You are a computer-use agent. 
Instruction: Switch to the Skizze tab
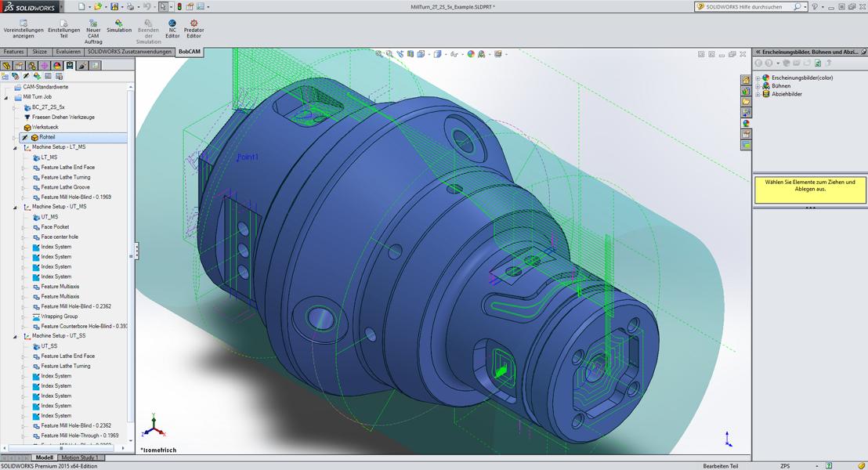click(x=40, y=52)
